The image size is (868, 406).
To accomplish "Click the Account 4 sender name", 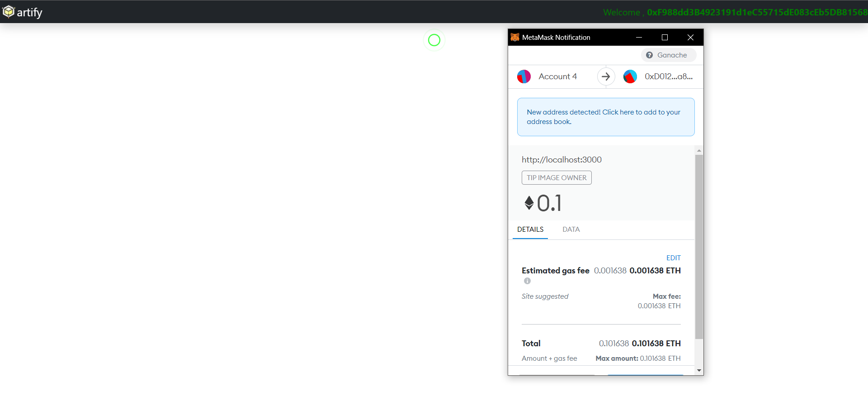I will [x=557, y=76].
